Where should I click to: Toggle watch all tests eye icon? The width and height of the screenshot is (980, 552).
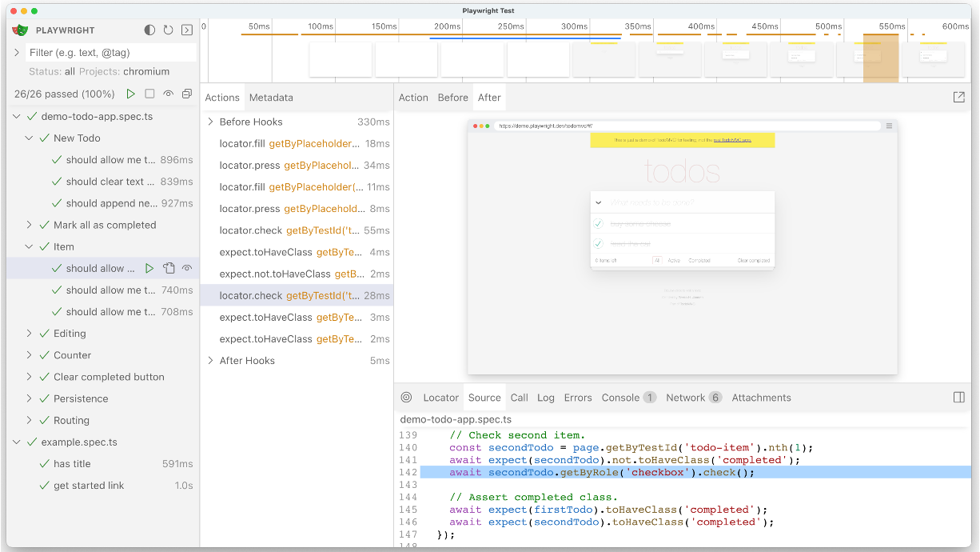169,94
